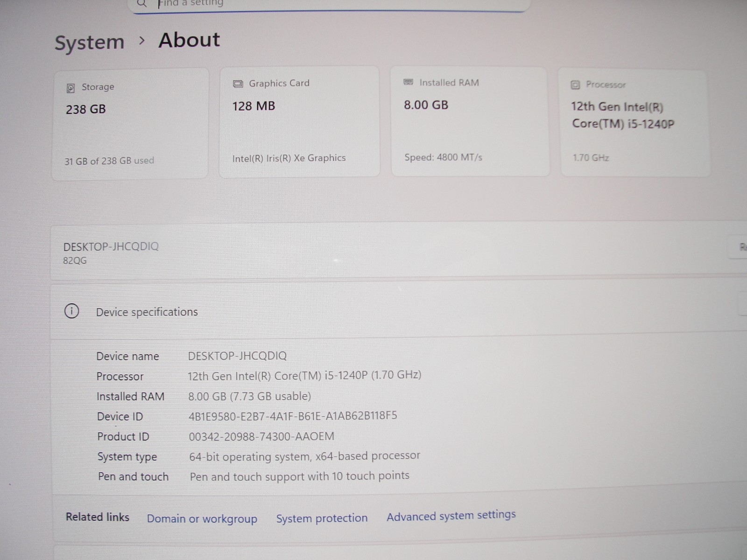Screen dimensions: 747x560
Task: Select the 64-bit operating system value
Action: [x=304, y=456]
